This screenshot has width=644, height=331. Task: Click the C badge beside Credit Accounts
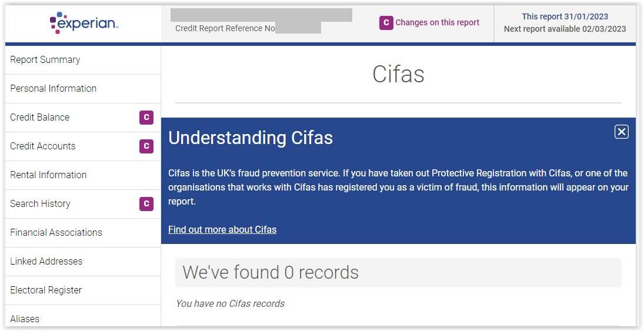[x=146, y=146]
